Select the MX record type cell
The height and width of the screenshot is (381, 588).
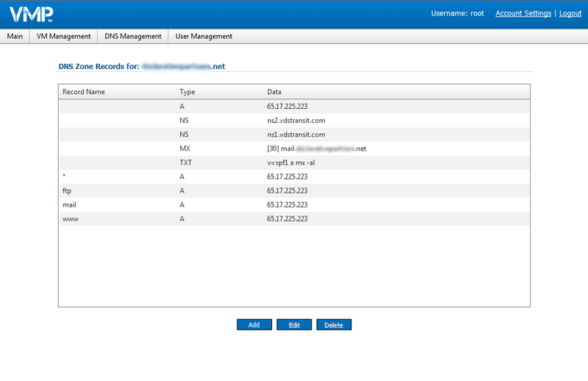tap(185, 149)
